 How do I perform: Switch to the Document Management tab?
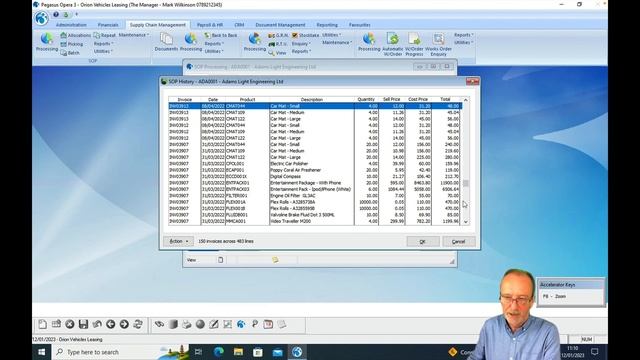coord(280,25)
